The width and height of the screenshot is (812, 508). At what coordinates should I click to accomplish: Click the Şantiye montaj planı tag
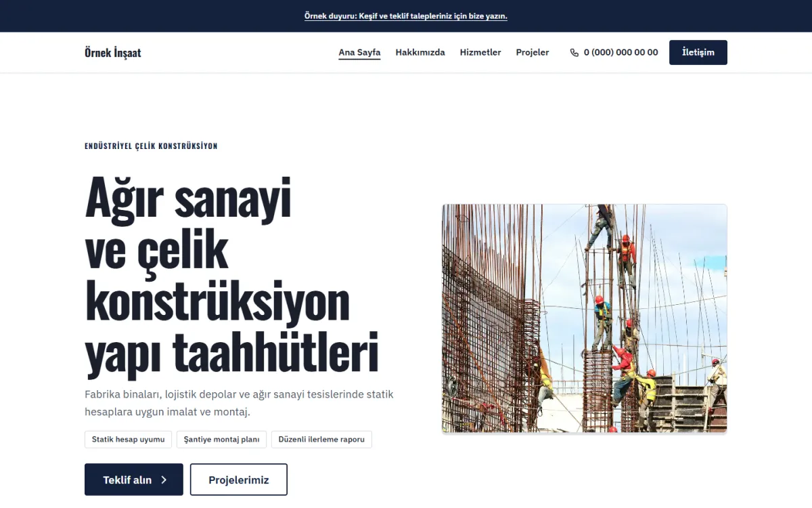pos(222,440)
